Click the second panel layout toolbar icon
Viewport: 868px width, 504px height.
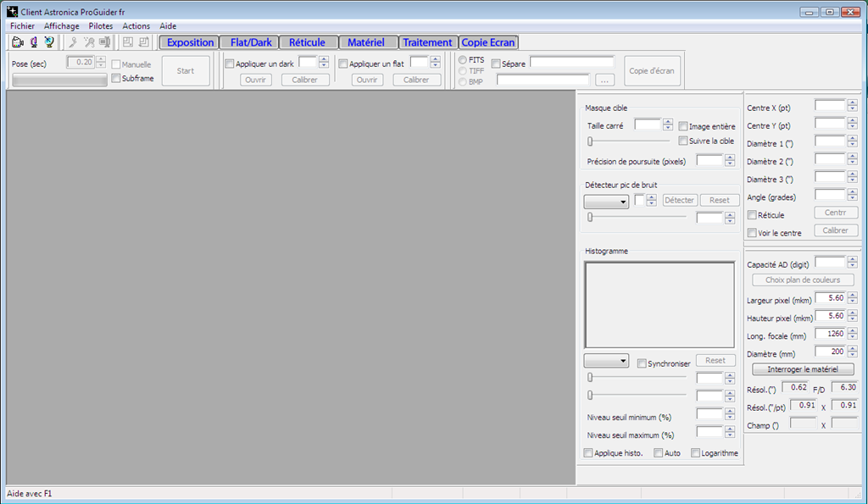pyautogui.click(x=144, y=42)
